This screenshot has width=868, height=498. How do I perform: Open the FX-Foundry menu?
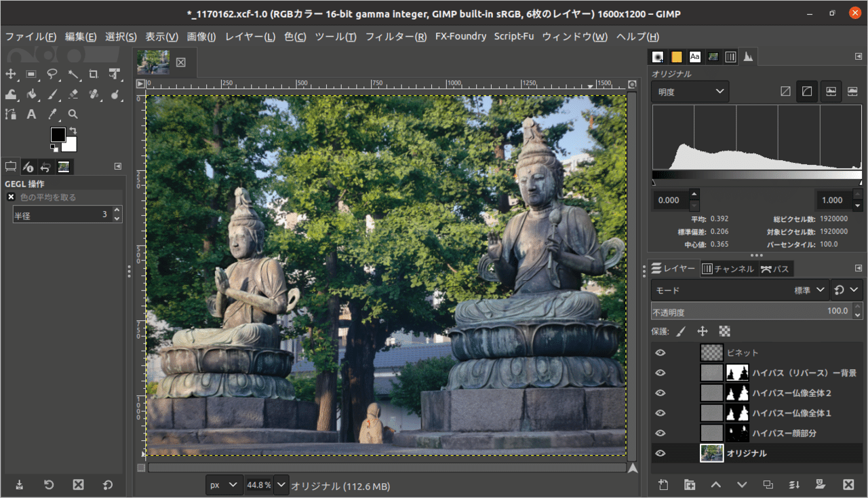pos(460,37)
